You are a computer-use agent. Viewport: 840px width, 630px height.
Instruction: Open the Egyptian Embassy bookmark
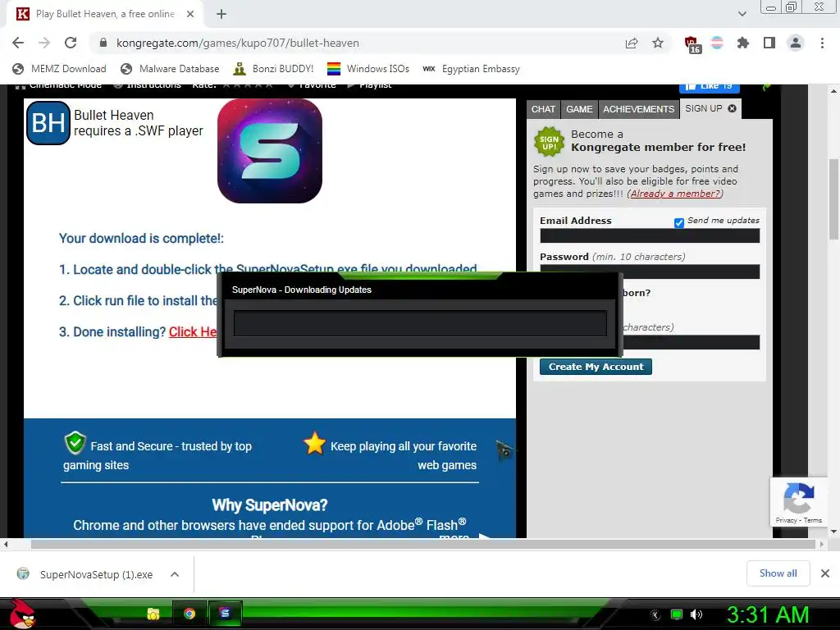coord(472,69)
